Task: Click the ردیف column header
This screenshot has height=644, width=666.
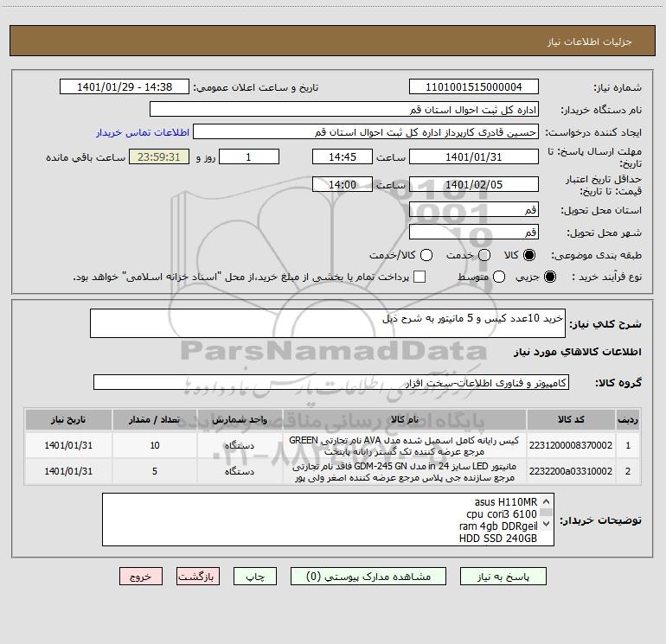Action: (628, 420)
